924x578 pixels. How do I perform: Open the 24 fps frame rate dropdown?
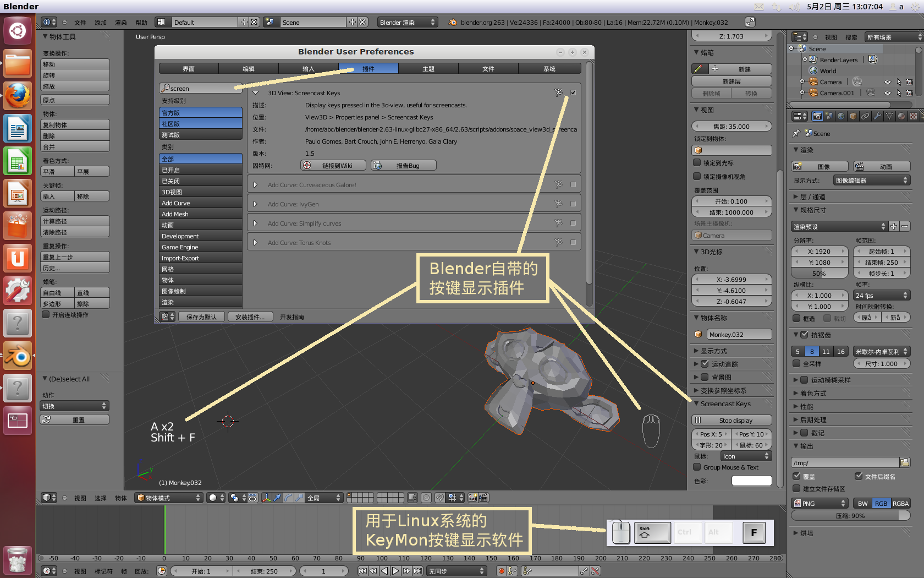click(882, 296)
